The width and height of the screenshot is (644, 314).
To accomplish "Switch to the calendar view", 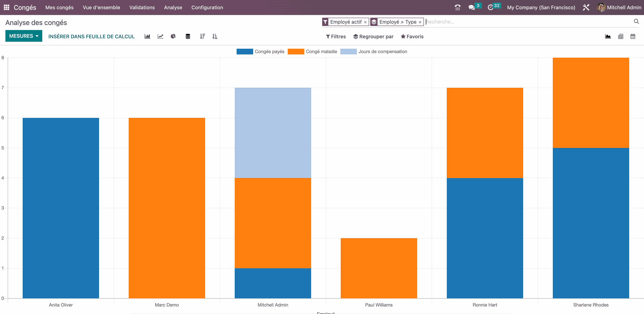I will tap(633, 36).
